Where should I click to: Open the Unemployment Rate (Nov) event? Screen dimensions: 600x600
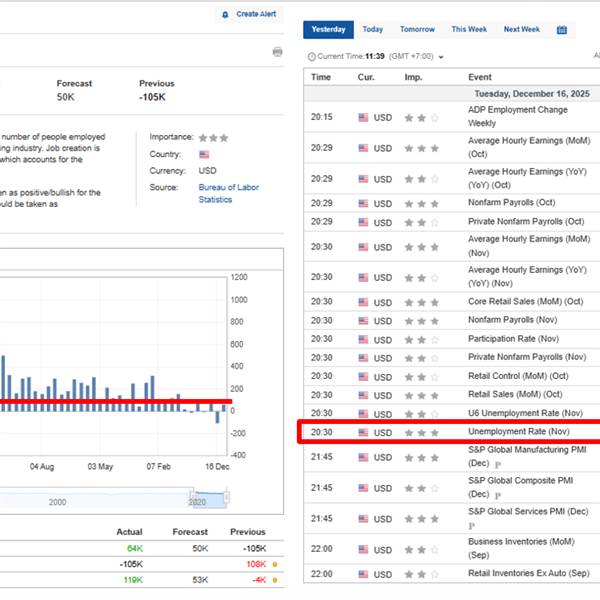click(518, 432)
